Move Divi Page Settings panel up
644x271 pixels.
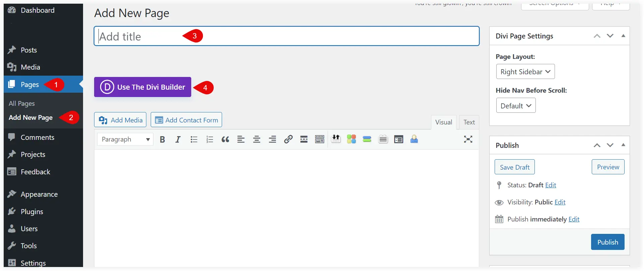(x=597, y=36)
